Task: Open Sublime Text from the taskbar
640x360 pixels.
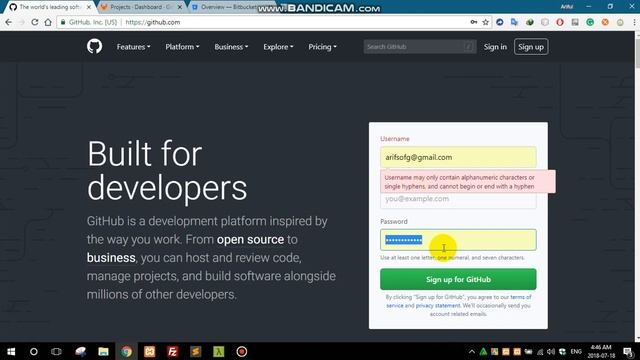Action: point(196,351)
